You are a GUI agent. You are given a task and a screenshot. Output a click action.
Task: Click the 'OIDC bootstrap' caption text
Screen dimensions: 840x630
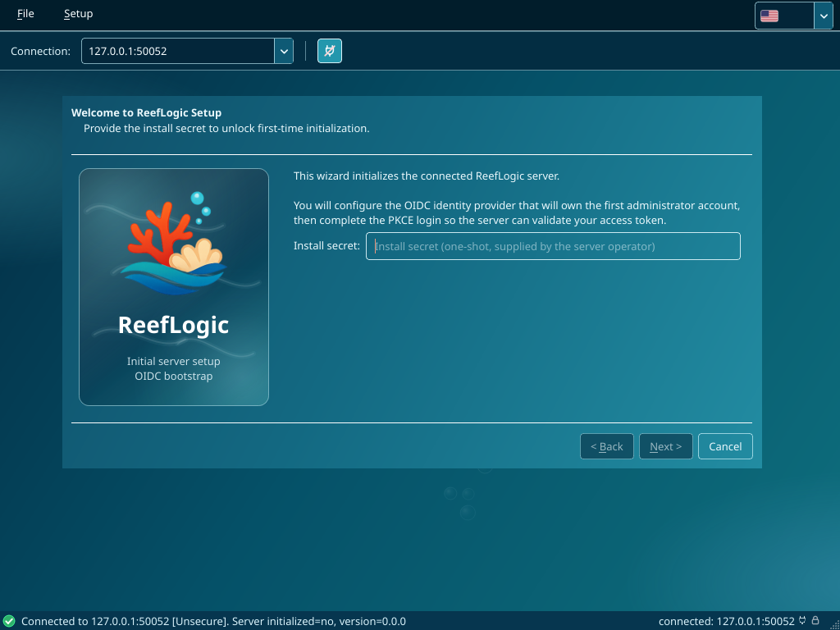pyautogui.click(x=174, y=376)
